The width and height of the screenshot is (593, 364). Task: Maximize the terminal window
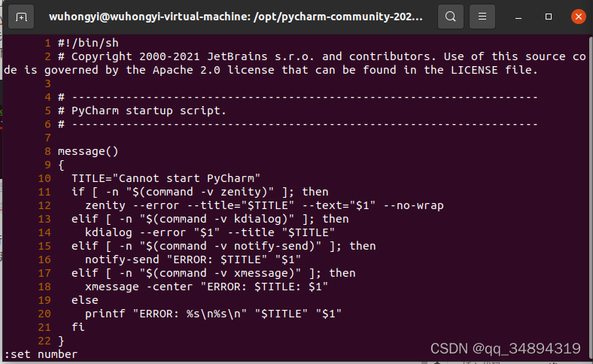coord(549,17)
